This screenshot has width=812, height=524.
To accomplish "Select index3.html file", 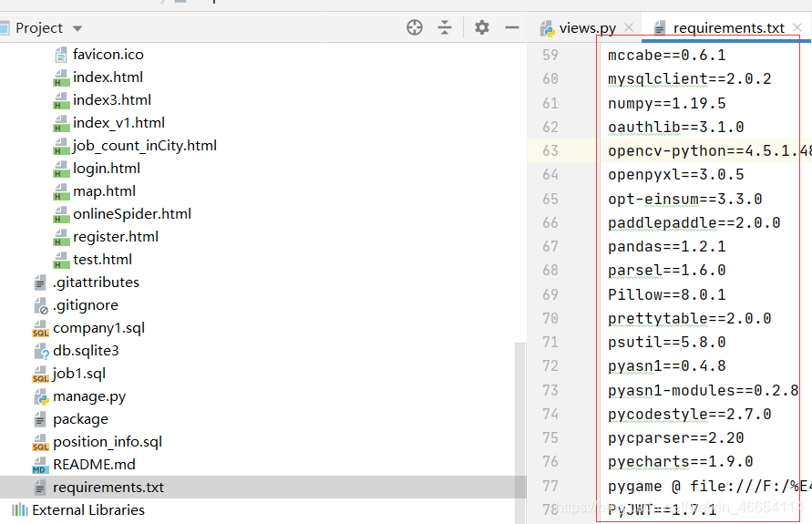I will [112, 100].
